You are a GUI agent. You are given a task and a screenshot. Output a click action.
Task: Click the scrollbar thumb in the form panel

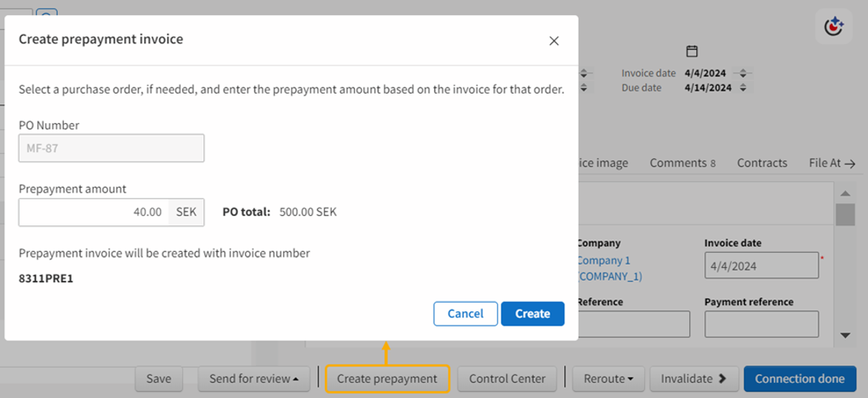845,215
